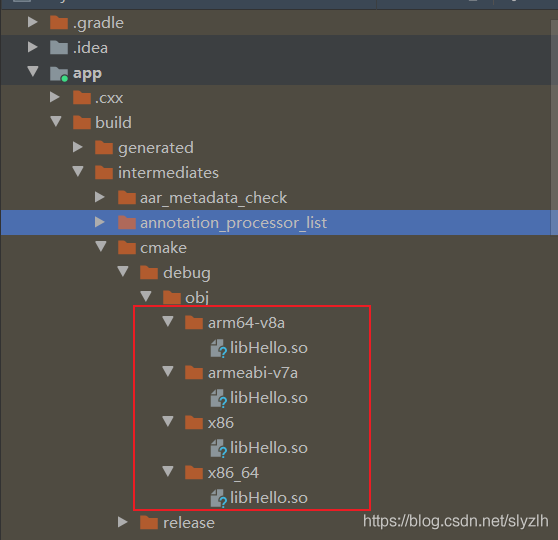Screen dimensions: 558x540
Task: Select the build folder name
Action: [113, 122]
